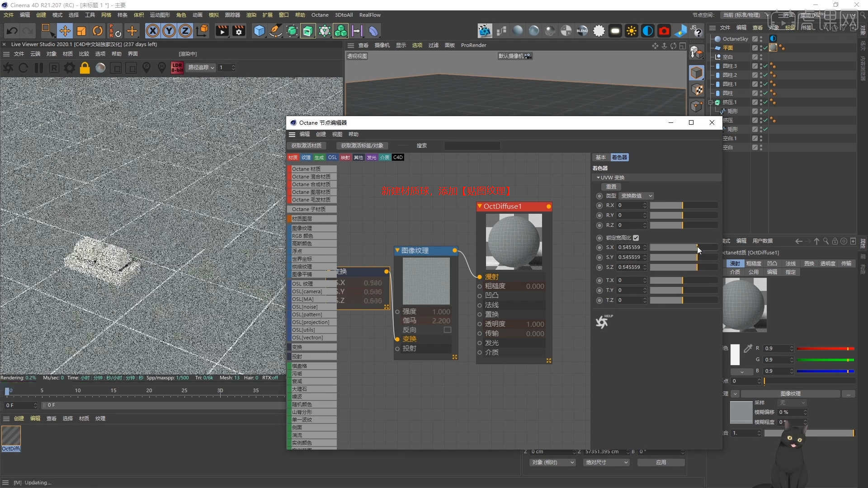Select the 圆柱.3 object in object manager
The image size is (868, 488).
point(729,66)
